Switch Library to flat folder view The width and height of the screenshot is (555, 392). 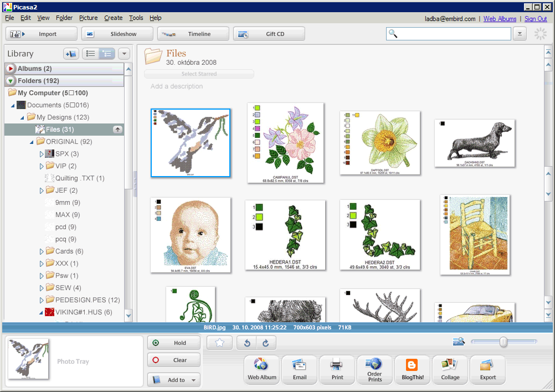click(90, 54)
